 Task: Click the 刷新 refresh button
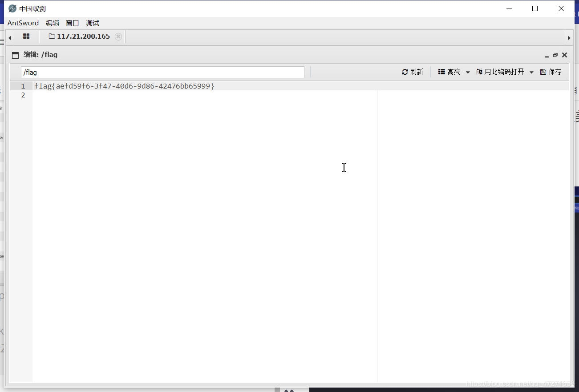[413, 72]
